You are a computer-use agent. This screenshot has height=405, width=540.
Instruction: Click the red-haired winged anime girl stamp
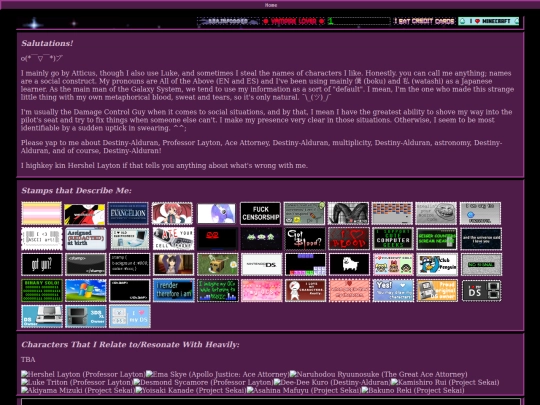(x=172, y=213)
